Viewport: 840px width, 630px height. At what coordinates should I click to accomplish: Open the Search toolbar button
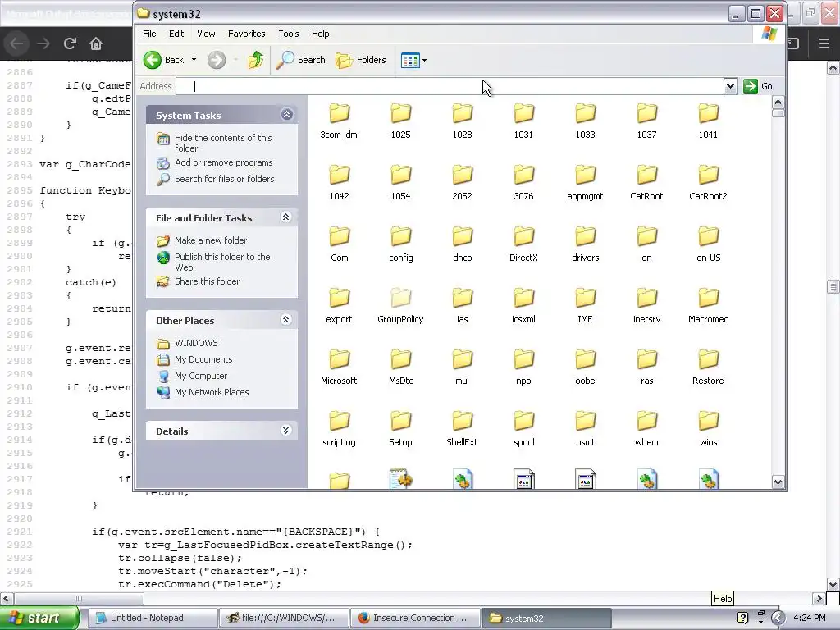pyautogui.click(x=300, y=60)
